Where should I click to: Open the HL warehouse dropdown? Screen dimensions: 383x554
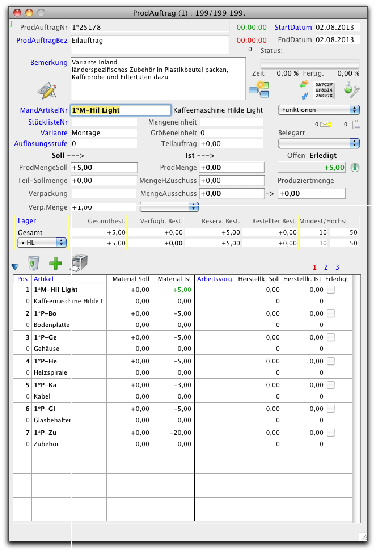[x=42, y=243]
